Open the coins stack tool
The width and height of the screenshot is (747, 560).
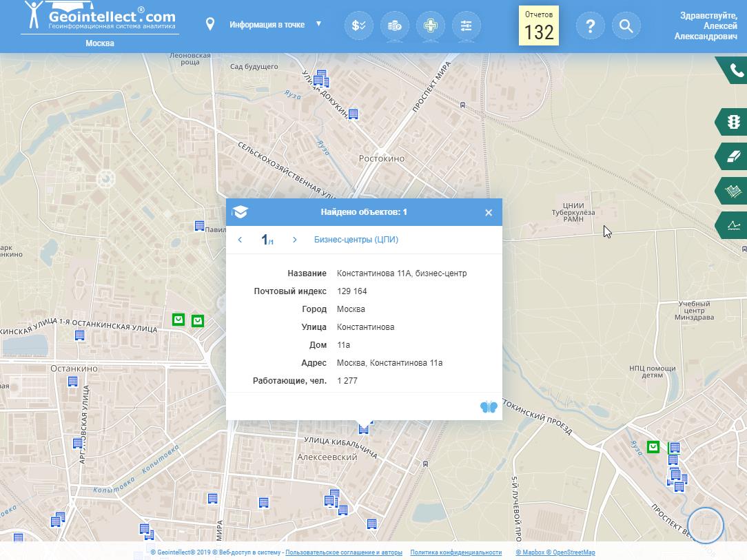tap(394, 26)
